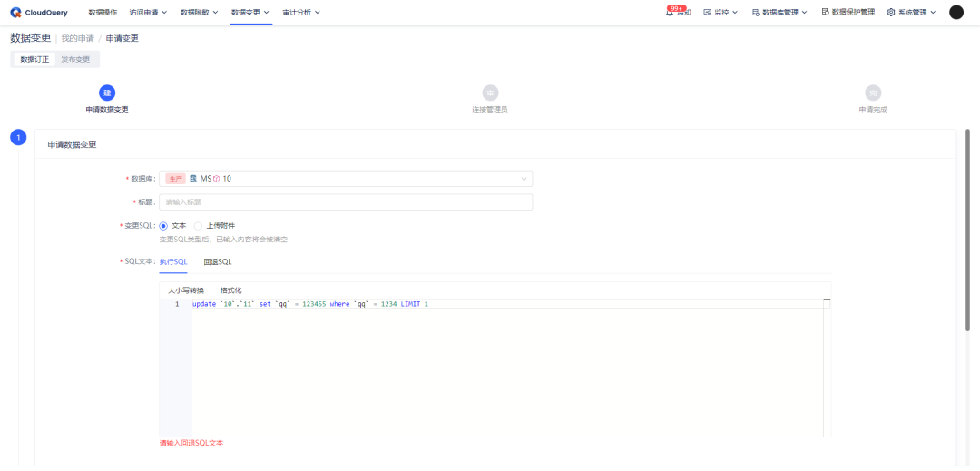The height and width of the screenshot is (471, 980).
Task: Select the 上传附件 radio option
Action: click(x=198, y=225)
